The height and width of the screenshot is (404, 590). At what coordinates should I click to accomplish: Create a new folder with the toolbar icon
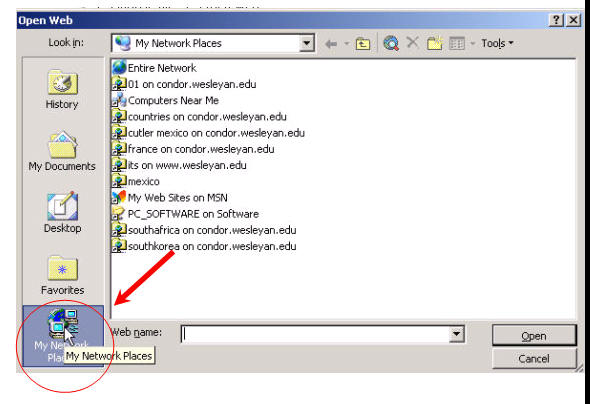tap(434, 44)
